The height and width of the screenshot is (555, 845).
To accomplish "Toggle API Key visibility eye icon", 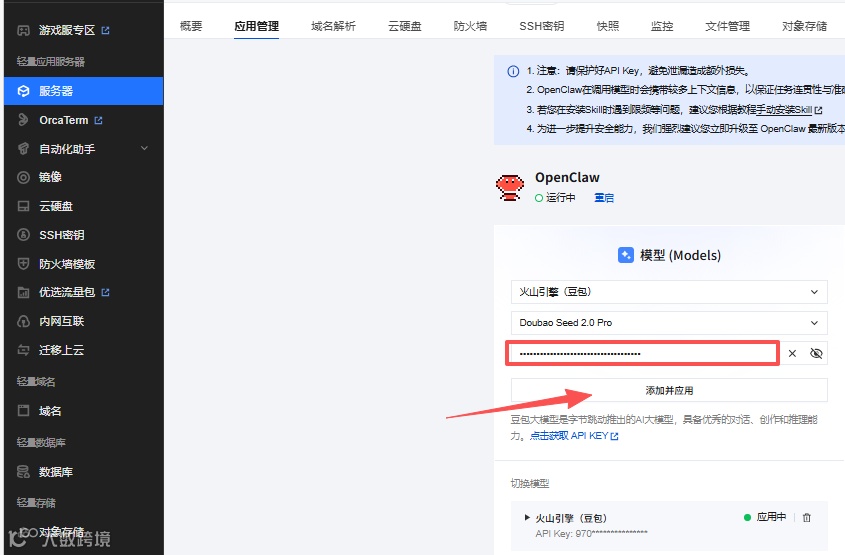I will pyautogui.click(x=816, y=353).
